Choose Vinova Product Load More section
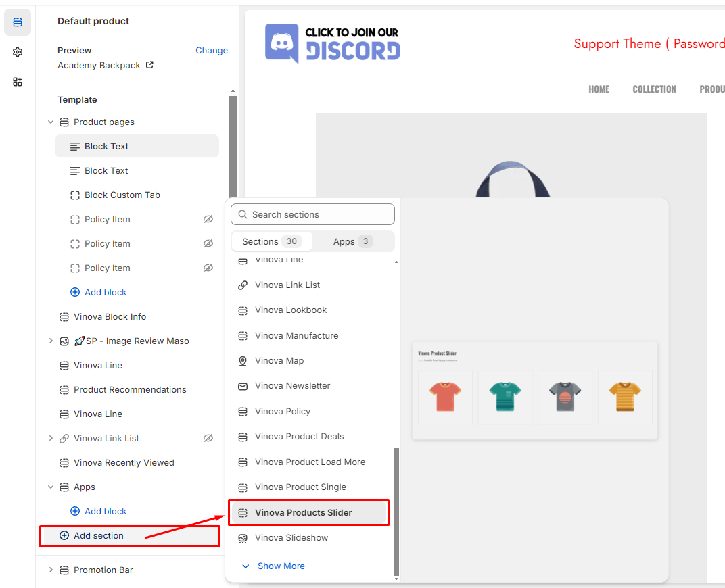The height and width of the screenshot is (588, 725). 309,462
